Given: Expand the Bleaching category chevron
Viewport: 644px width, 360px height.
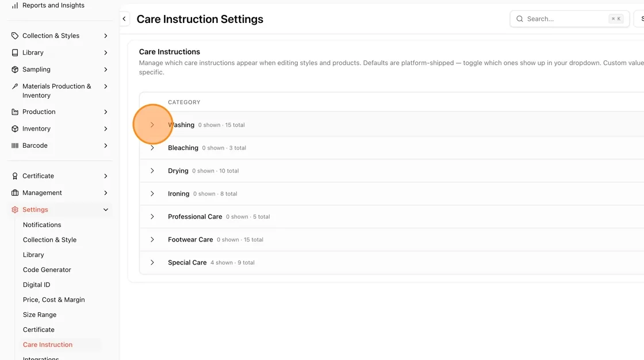Looking at the screenshot, I should [x=152, y=148].
